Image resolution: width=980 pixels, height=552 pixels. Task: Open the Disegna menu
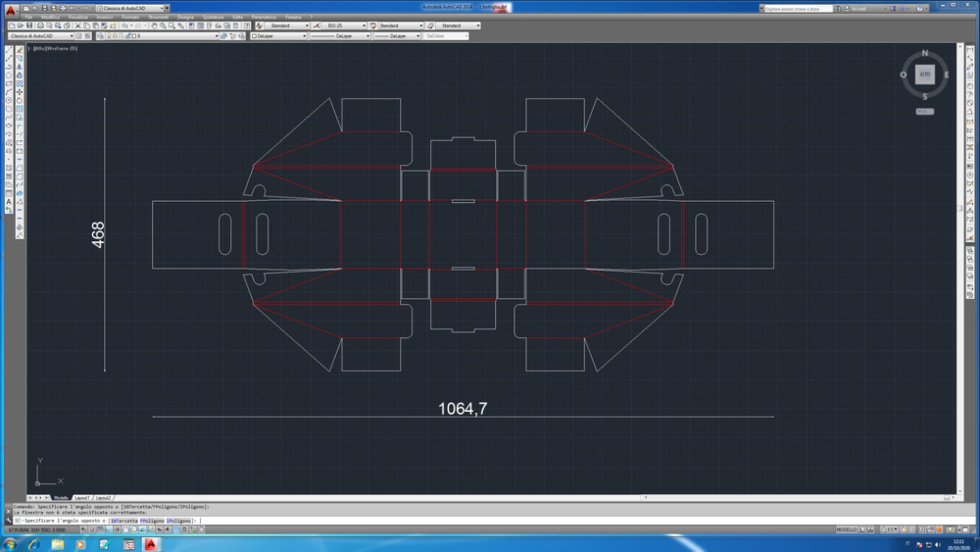(x=185, y=17)
